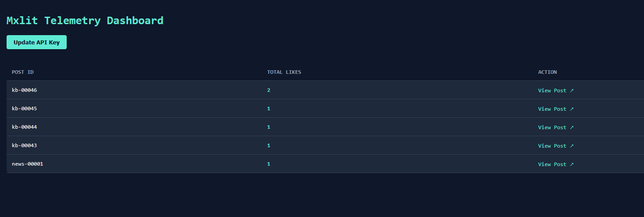This screenshot has width=644, height=217.
Task: Select the total likes value for kb-00043
Action: 268,146
